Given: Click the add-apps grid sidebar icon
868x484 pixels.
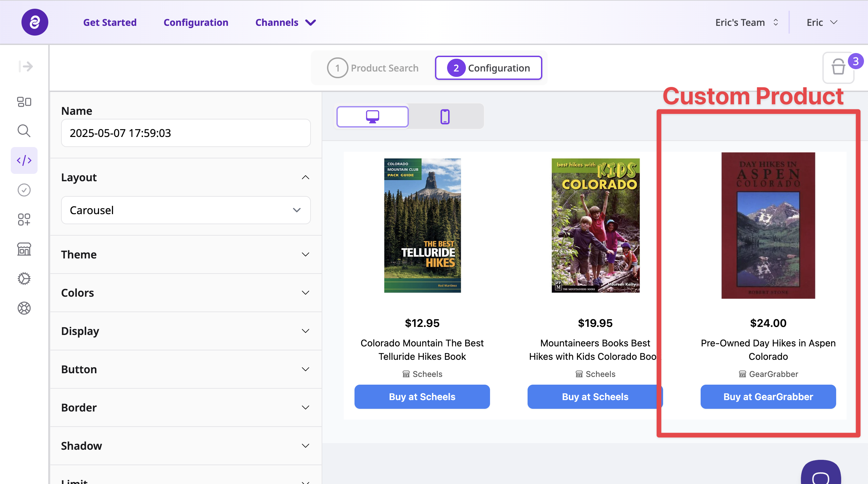Looking at the screenshot, I should click(24, 220).
